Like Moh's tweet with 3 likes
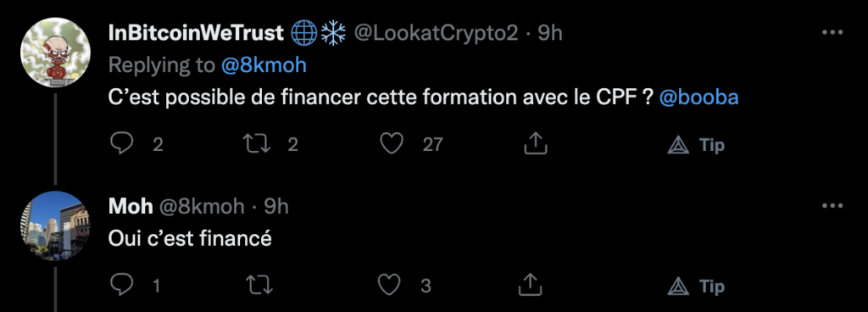The height and width of the screenshot is (312, 868). pos(389,286)
